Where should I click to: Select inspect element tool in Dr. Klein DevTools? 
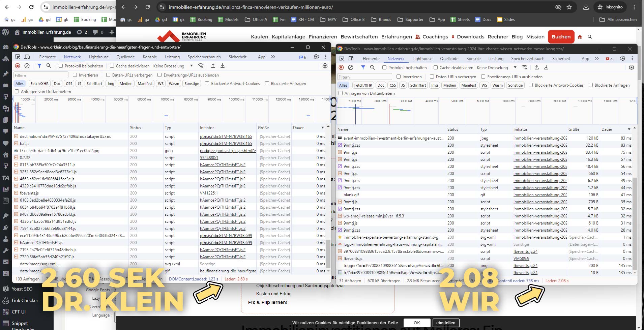[x=18, y=57]
